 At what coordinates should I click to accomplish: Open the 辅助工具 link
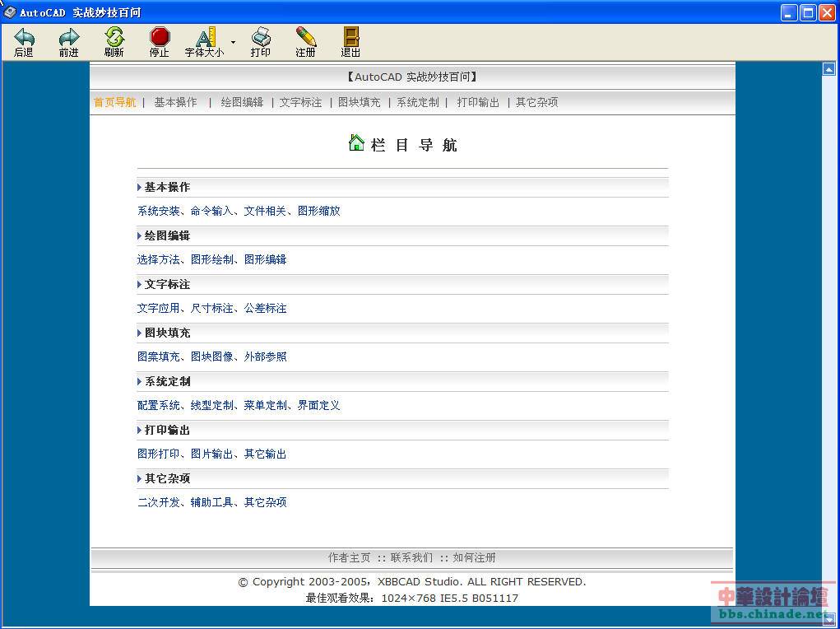tap(211, 502)
